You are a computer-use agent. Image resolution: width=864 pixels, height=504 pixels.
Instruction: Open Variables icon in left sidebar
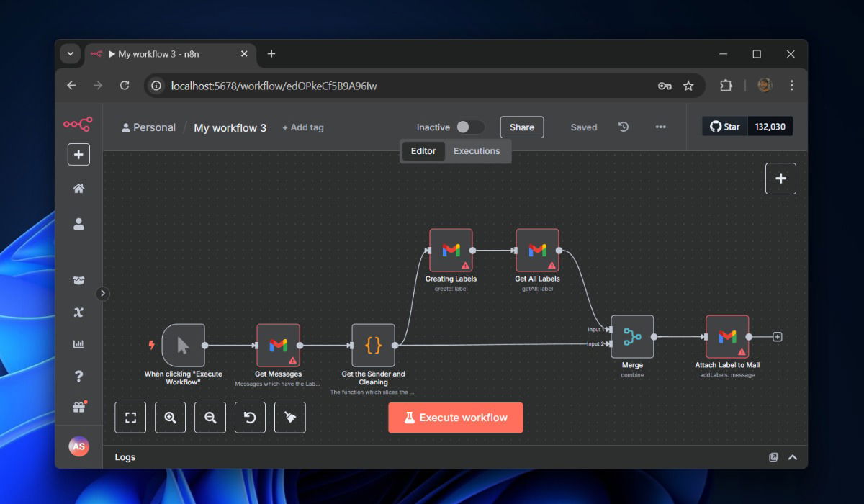[78, 312]
